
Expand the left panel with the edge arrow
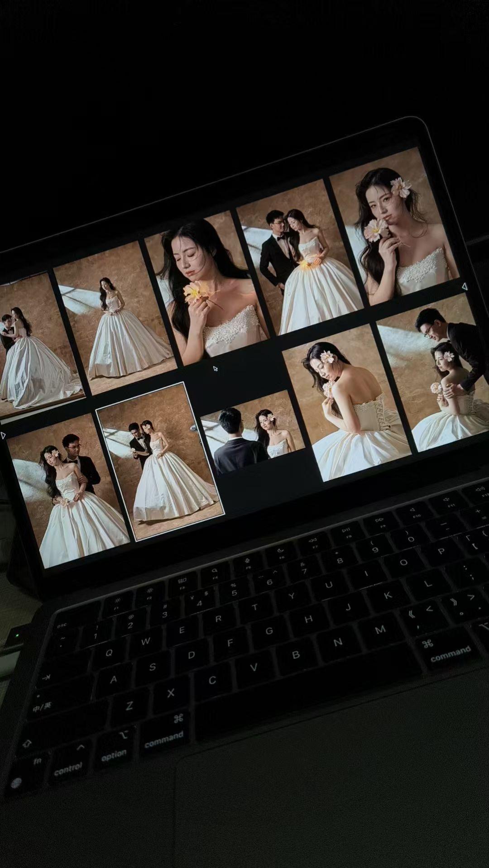[4, 435]
